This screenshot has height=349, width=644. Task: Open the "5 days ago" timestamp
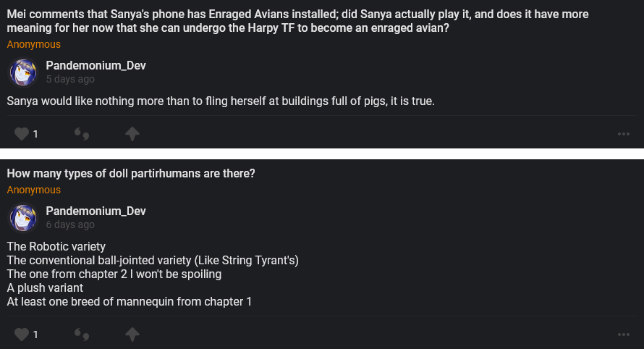click(x=70, y=80)
